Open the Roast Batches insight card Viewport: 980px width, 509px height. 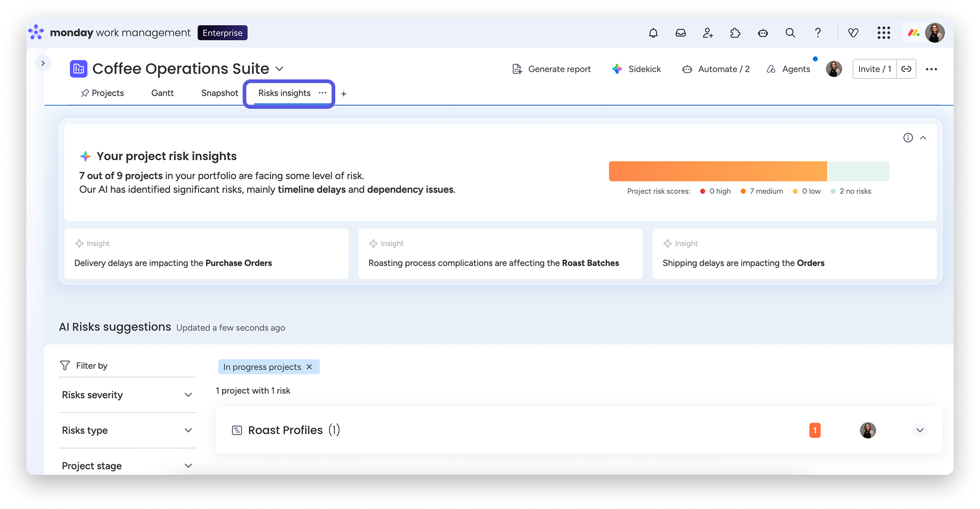point(501,253)
